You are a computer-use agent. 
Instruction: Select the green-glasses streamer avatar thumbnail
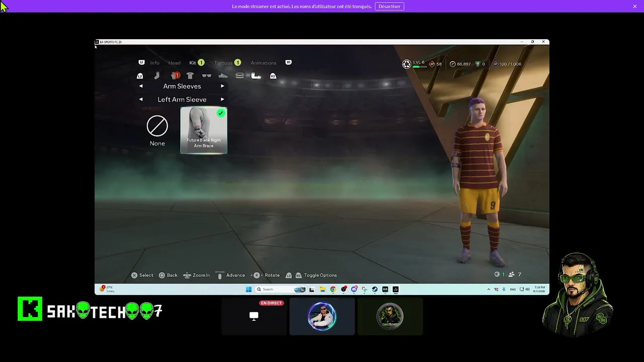tap(390, 316)
